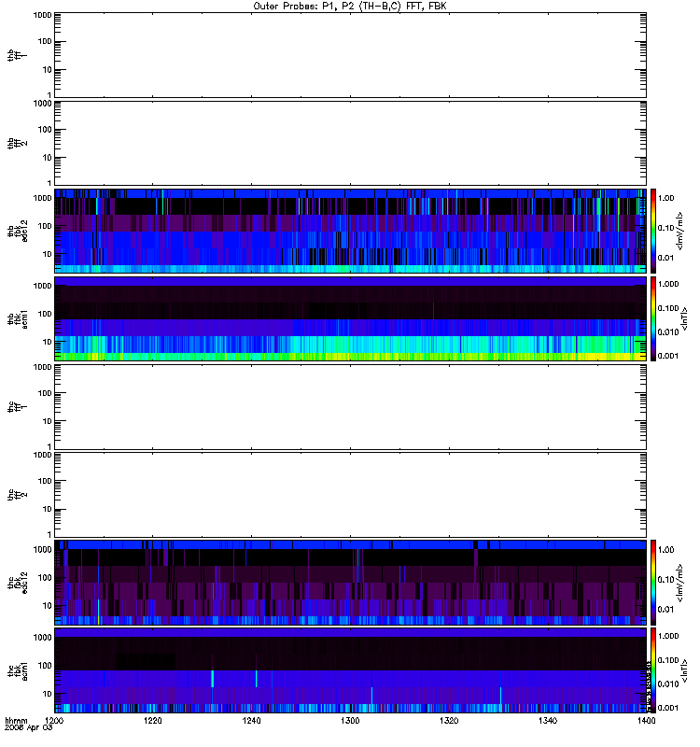Viewport: 700px width, 747px height.
Task: Click the '2008 Apr 03' date label
Action: point(29,728)
